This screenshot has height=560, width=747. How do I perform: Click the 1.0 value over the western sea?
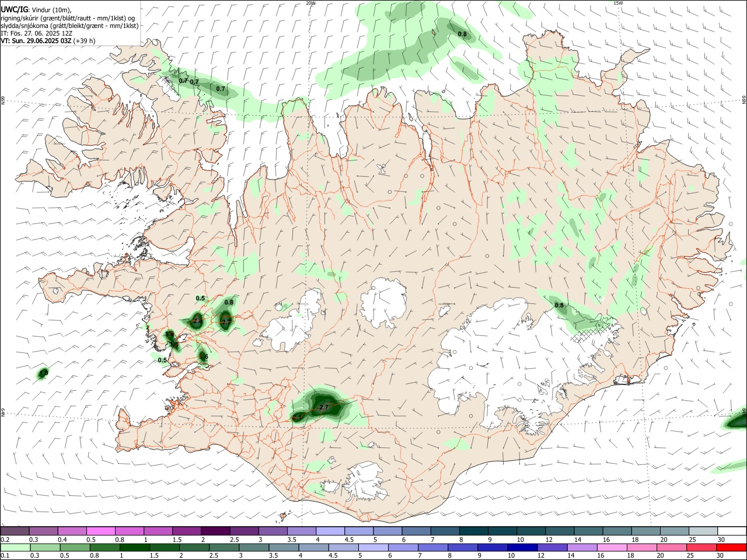pos(43,373)
